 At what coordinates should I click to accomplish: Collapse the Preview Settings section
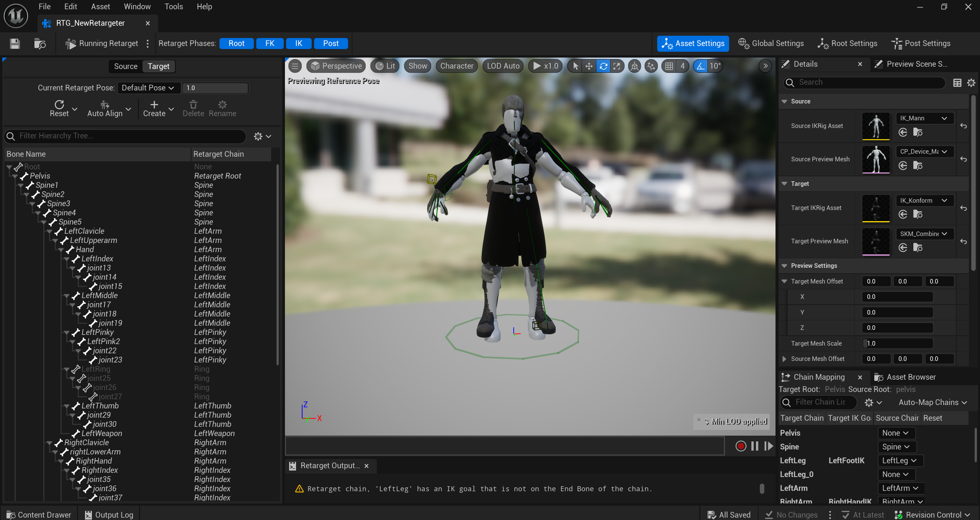784,266
